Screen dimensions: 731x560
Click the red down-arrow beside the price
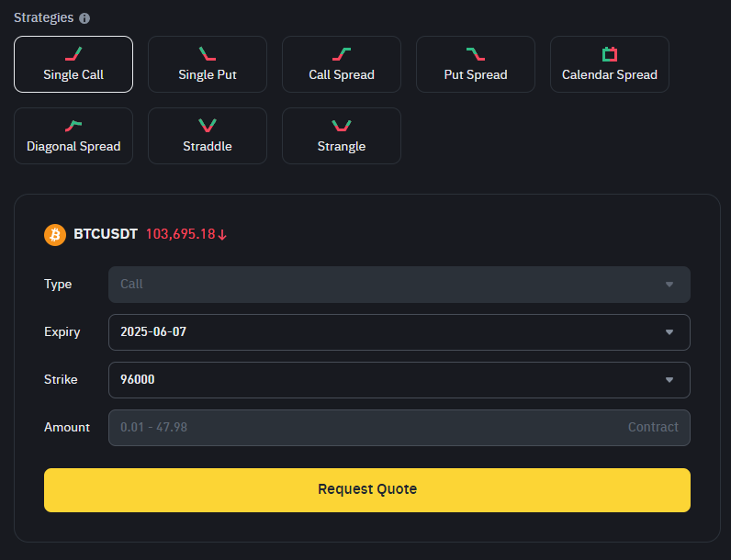(222, 235)
